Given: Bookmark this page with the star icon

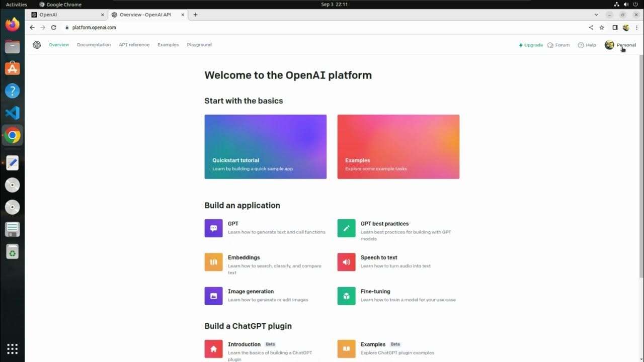Looking at the screenshot, I should click(602, 28).
